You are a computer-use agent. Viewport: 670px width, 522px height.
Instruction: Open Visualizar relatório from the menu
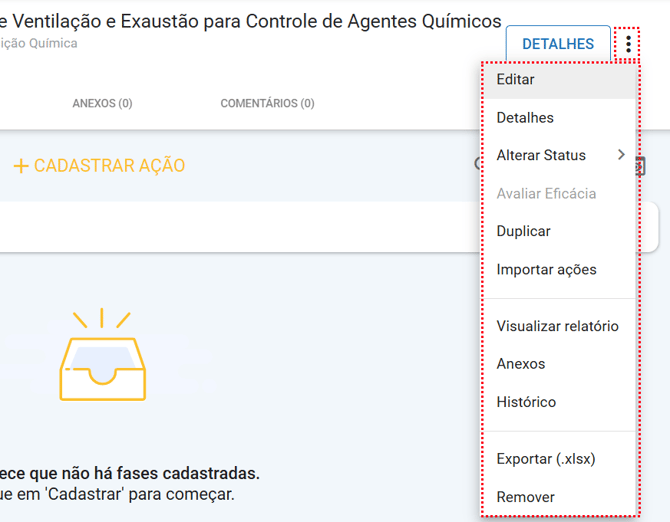557,326
